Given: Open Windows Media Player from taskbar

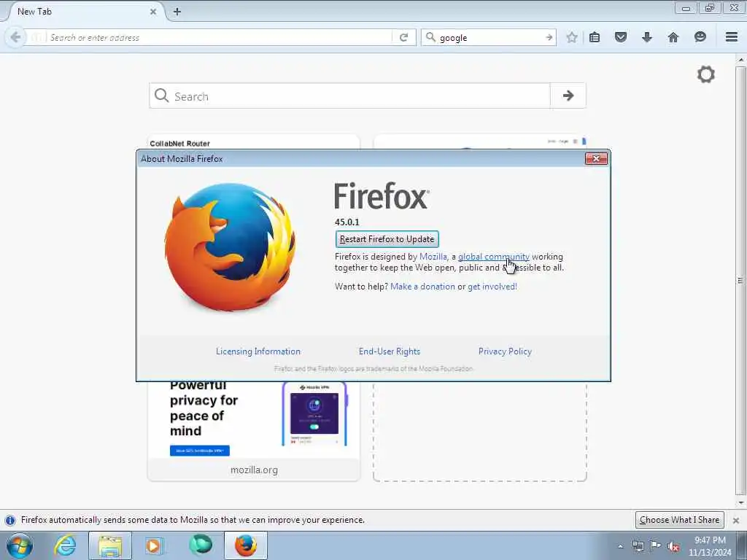Looking at the screenshot, I should pyautogui.click(x=153, y=545).
